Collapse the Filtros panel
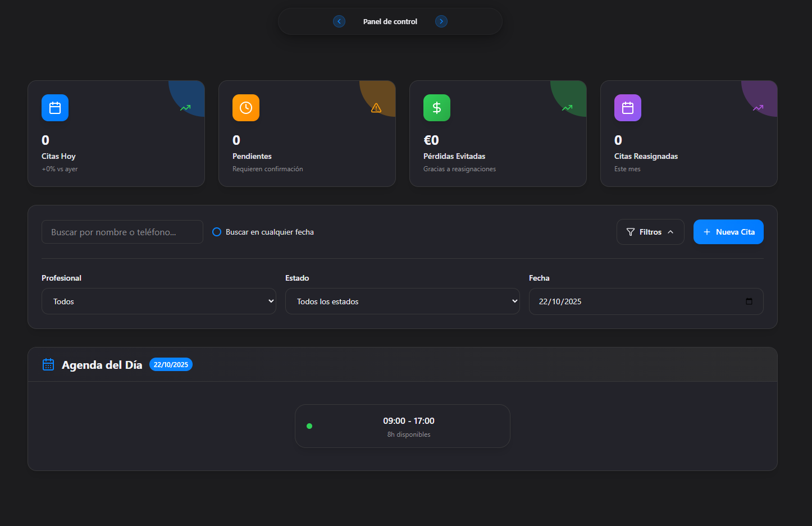This screenshot has width=812, height=526. tap(650, 232)
